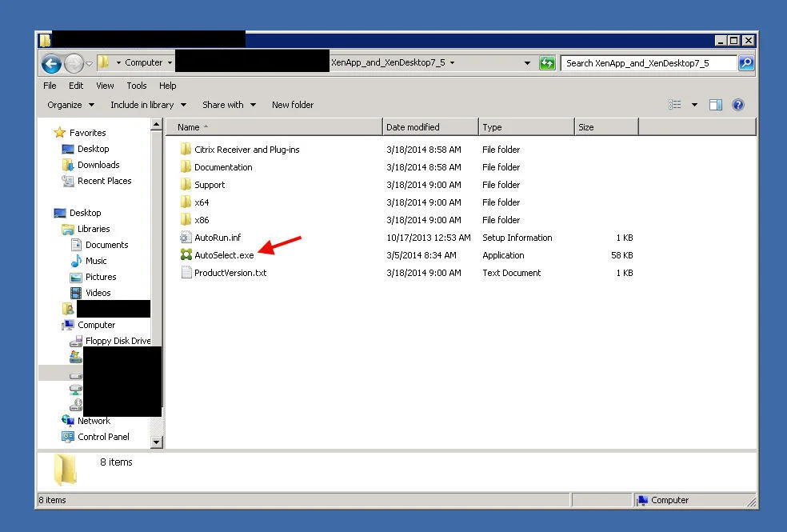The width and height of the screenshot is (787, 532).
Task: Close the Explorer window
Action: point(748,41)
